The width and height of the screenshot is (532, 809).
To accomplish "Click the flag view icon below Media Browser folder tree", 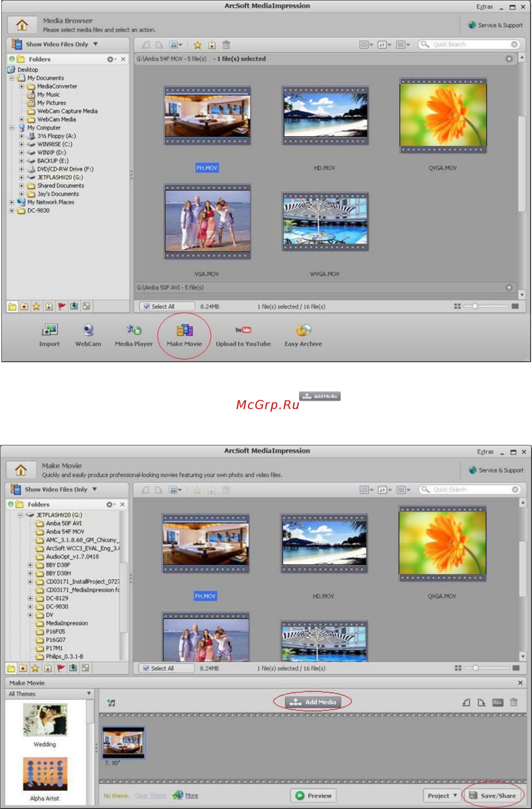I will coord(61,306).
